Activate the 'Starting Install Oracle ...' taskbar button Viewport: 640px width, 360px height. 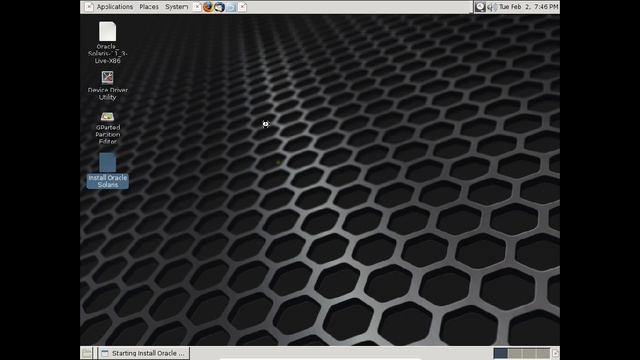tap(143, 353)
